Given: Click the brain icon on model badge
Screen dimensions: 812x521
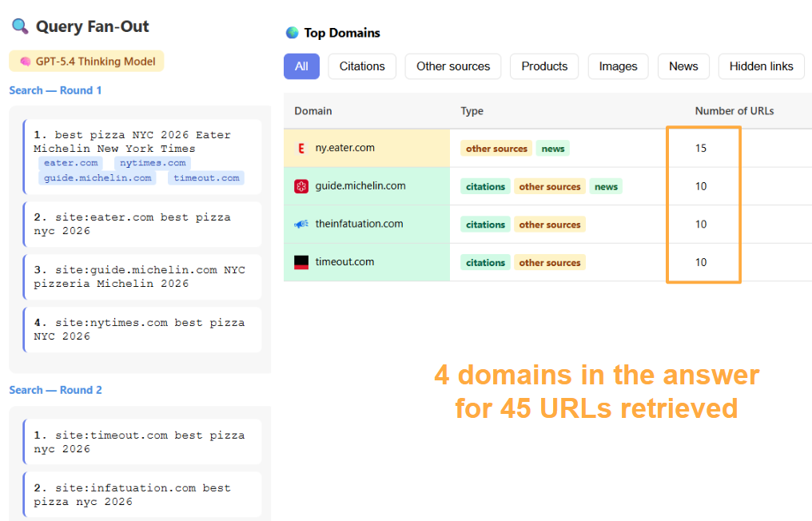Looking at the screenshot, I should click(x=25, y=62).
